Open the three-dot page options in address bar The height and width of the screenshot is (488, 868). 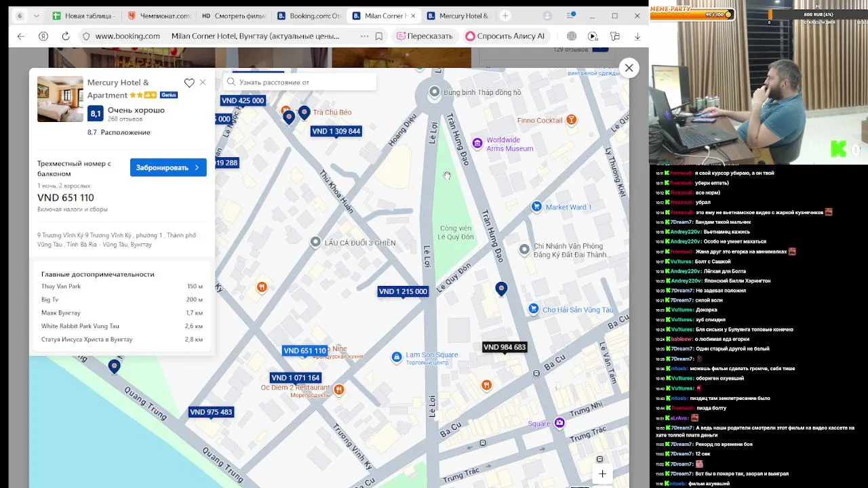(365, 36)
